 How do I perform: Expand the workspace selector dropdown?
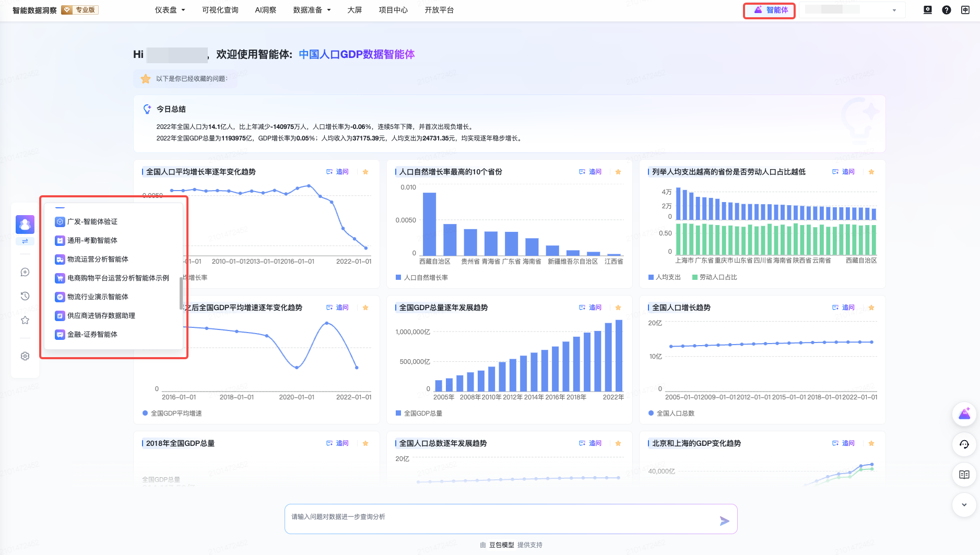(852, 10)
